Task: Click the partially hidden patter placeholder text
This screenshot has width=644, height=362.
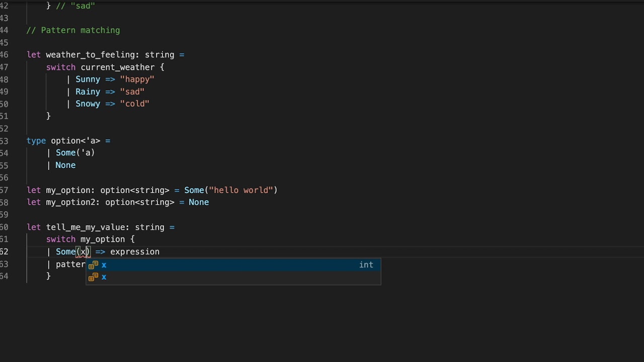Action: (x=70, y=264)
